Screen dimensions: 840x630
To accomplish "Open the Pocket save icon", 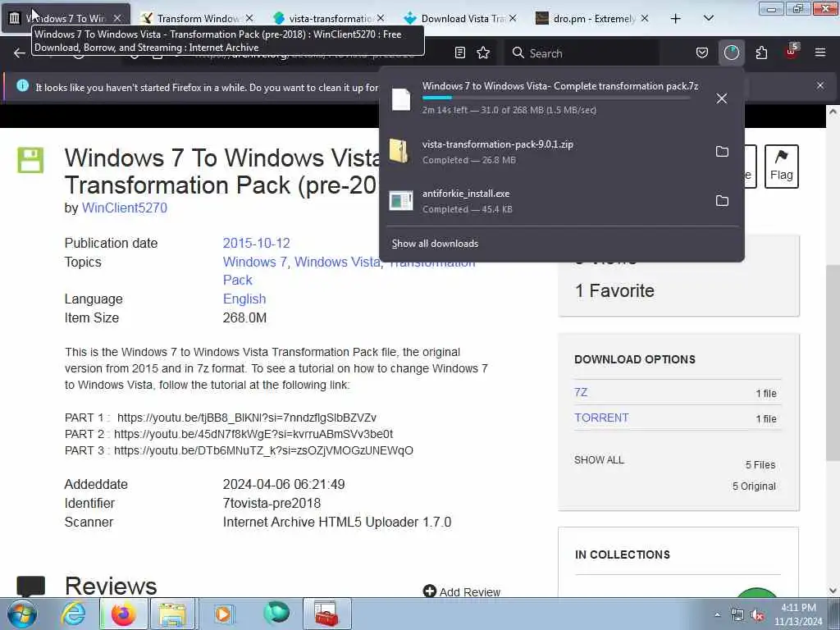I will 702,52.
